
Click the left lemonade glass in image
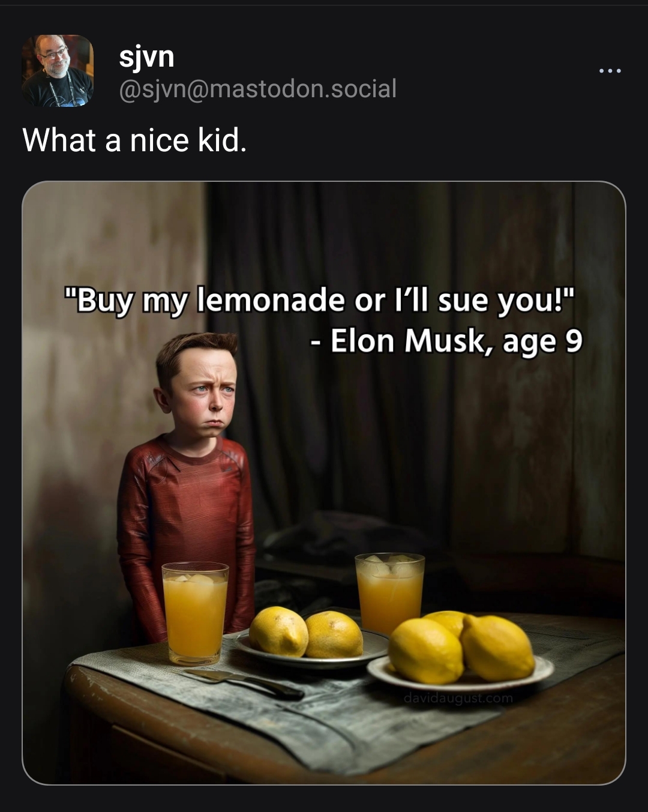click(x=195, y=613)
